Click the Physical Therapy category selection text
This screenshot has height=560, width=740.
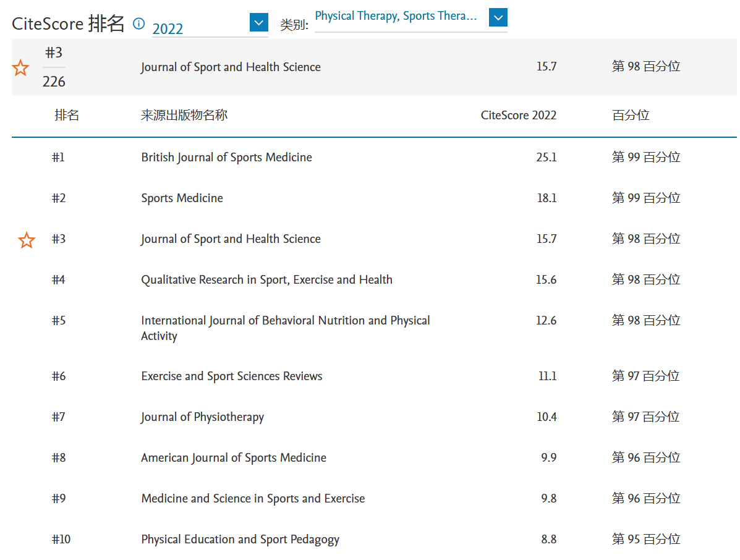click(x=396, y=17)
